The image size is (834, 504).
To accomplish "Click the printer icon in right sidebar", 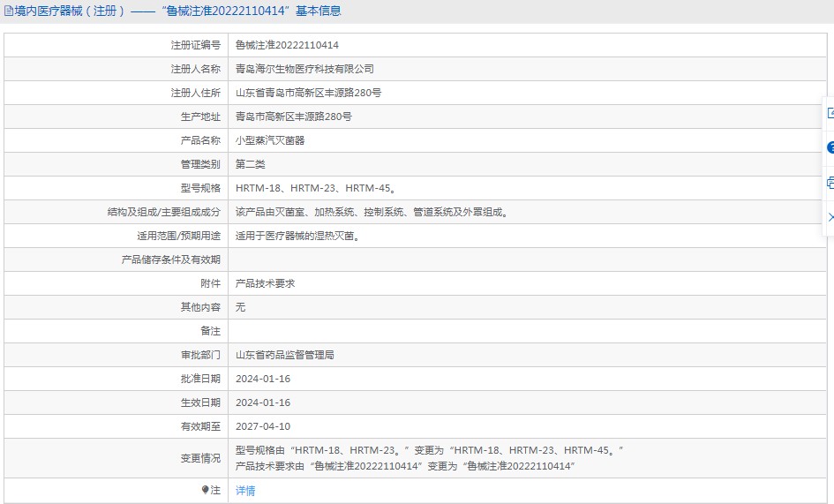I will click(x=830, y=183).
